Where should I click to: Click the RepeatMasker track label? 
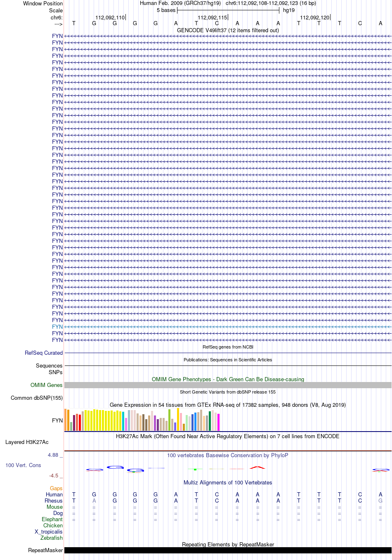pyautogui.click(x=45, y=550)
